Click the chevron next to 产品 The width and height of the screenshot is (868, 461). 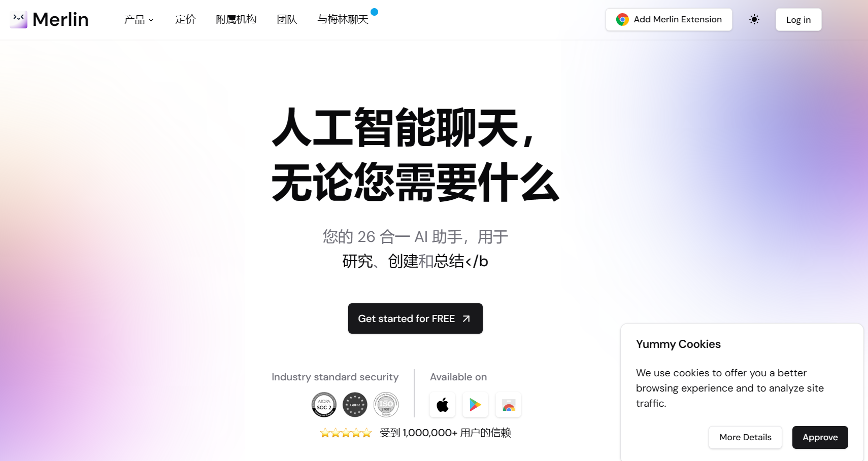pos(151,20)
